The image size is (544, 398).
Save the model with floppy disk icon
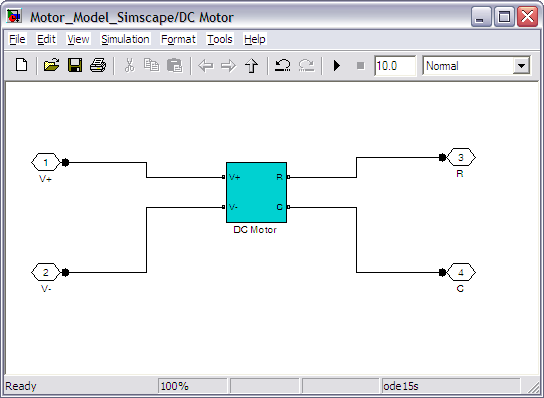(x=75, y=65)
